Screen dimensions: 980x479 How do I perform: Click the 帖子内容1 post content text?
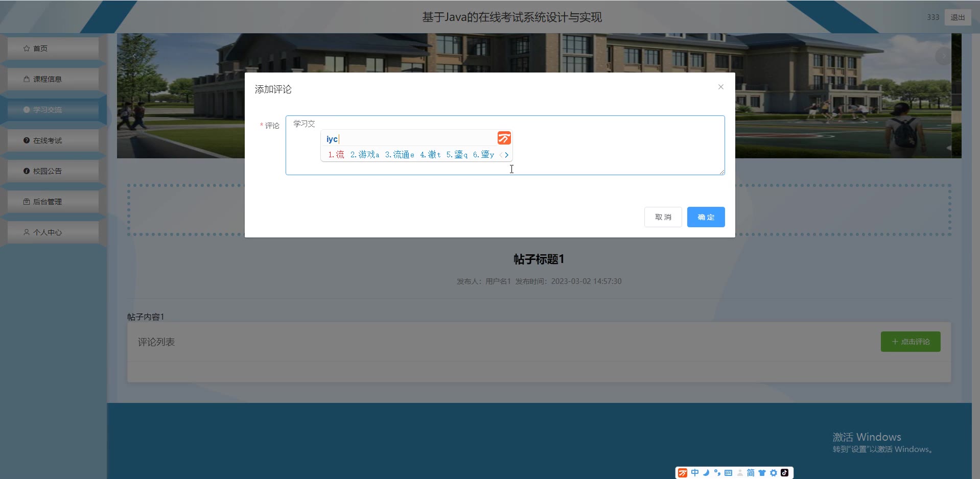(x=146, y=317)
